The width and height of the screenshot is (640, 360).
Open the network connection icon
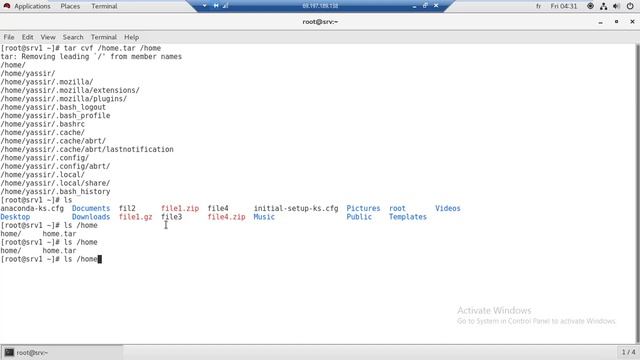click(x=603, y=6)
